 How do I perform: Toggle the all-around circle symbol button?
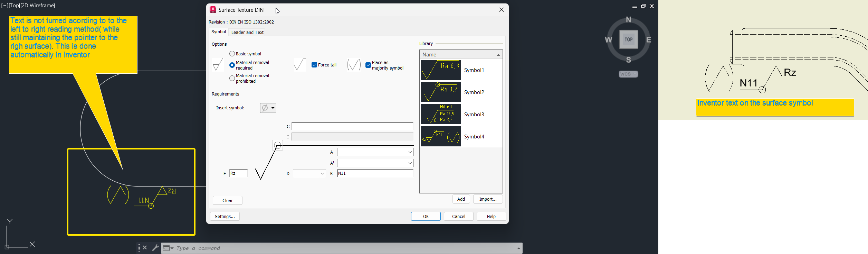point(278,146)
